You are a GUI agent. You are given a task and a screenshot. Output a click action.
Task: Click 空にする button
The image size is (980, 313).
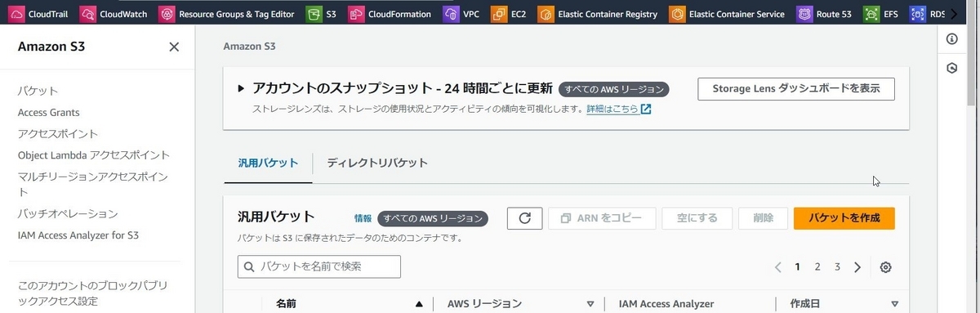click(x=697, y=218)
